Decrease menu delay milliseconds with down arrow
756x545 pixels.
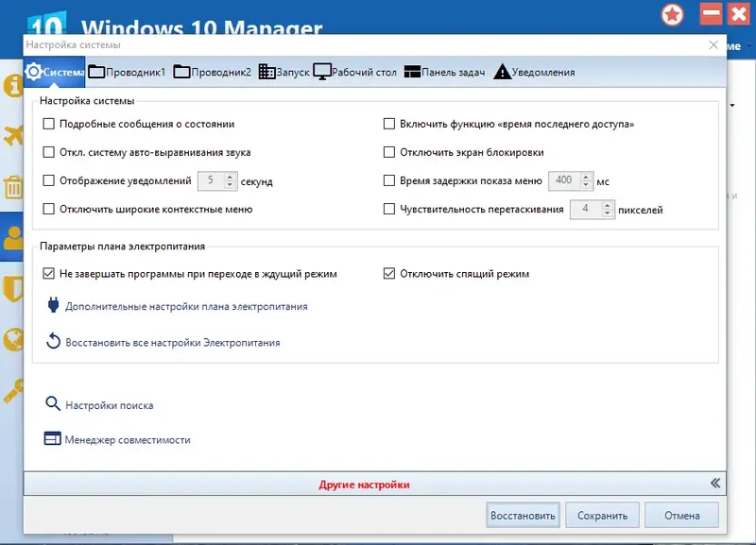[x=586, y=184]
